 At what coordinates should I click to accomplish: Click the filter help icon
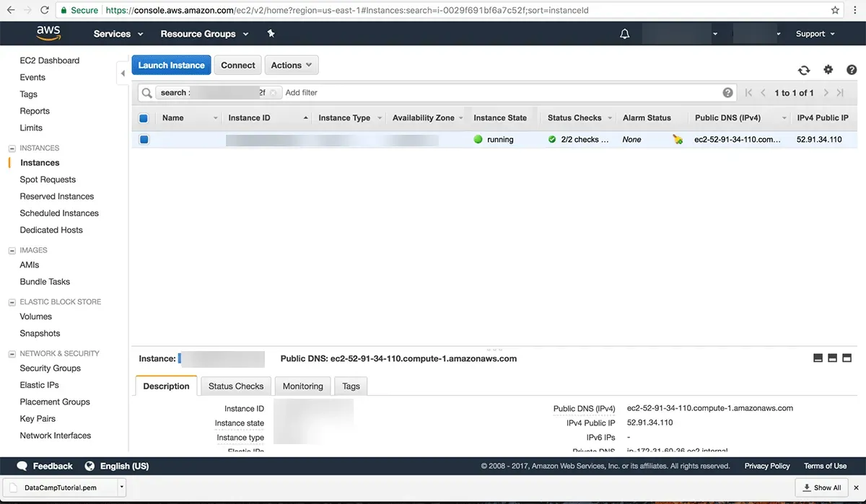(x=727, y=92)
